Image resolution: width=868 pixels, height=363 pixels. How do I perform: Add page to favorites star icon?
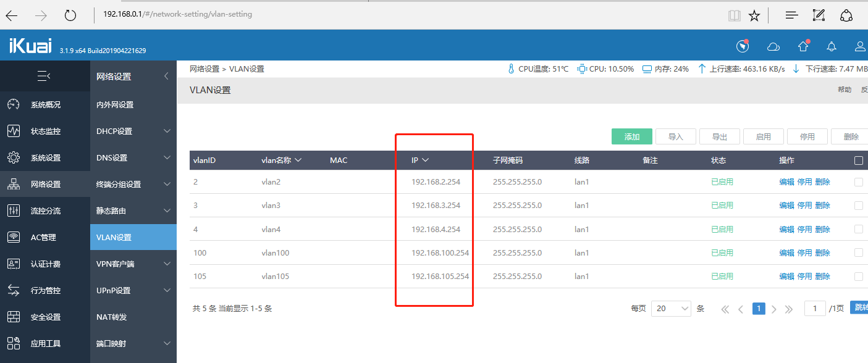point(754,15)
